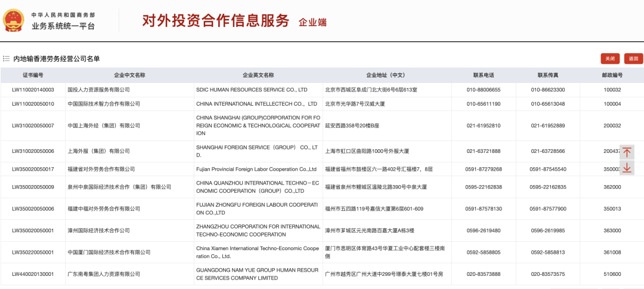Screen dimensions: 644x289
Task: Click the 邮政编号 column header
Action: click(612, 75)
